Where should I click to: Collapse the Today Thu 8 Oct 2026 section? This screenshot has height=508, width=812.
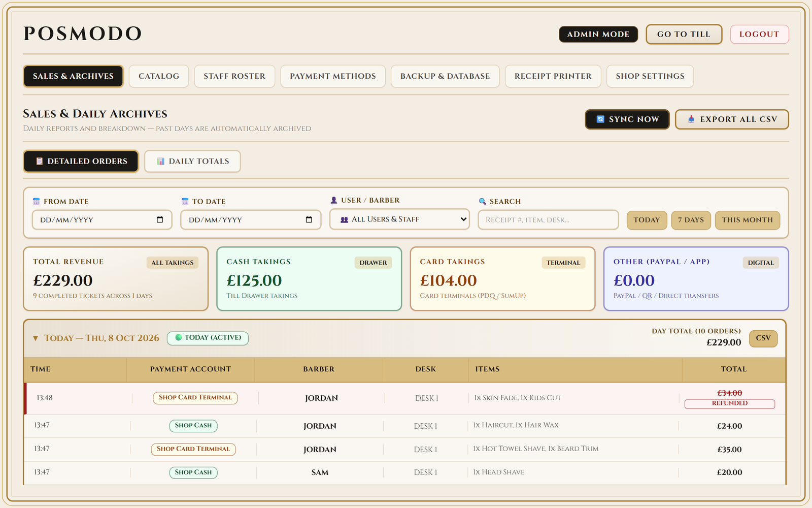coord(36,338)
